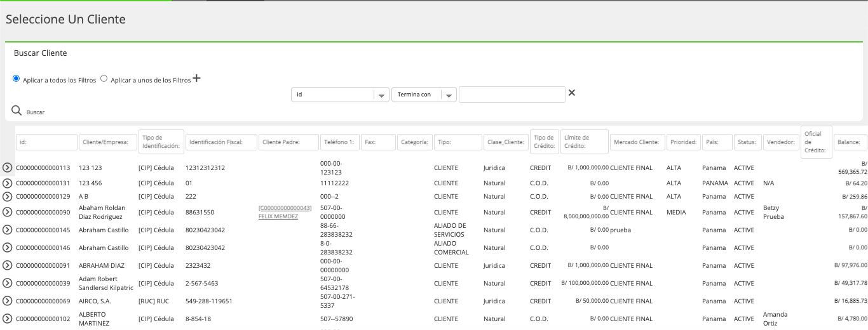This screenshot has height=330, width=868.
Task: Select 'Aplicar a unos de los Filtros' radio
Action: (x=104, y=79)
